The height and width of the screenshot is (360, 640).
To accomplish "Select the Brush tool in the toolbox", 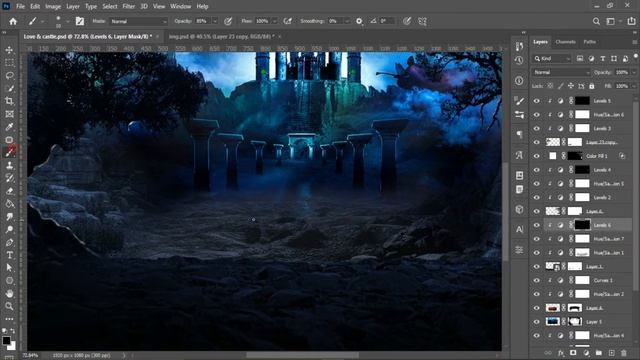I will coord(9,152).
